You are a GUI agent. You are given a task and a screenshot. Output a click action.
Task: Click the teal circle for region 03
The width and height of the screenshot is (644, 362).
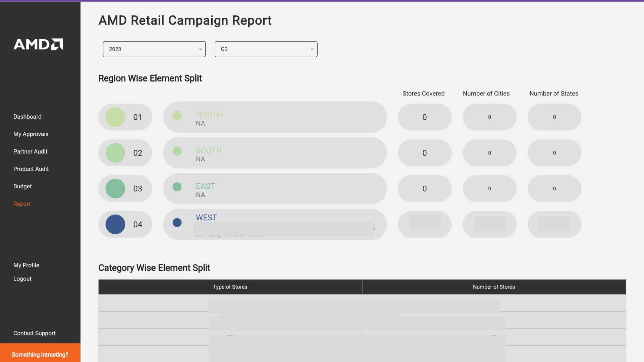pos(115,189)
